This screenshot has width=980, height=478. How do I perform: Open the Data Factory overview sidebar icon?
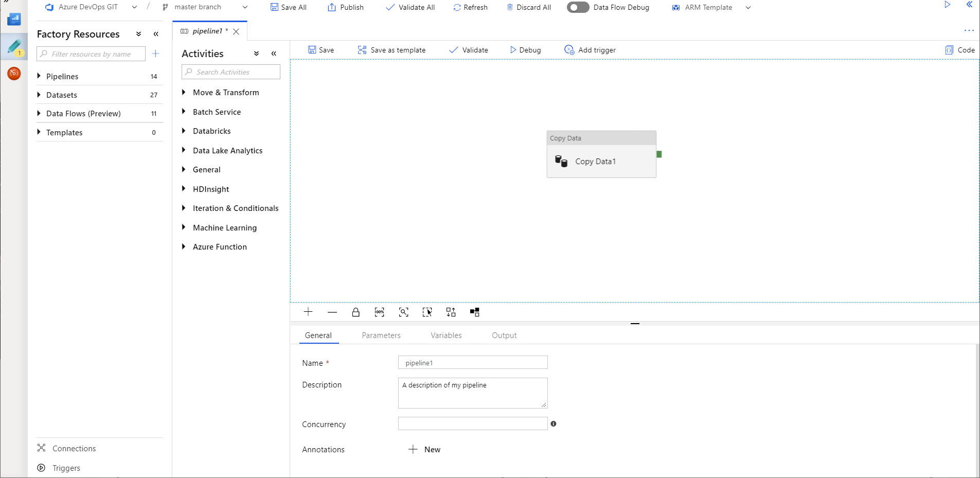14,20
